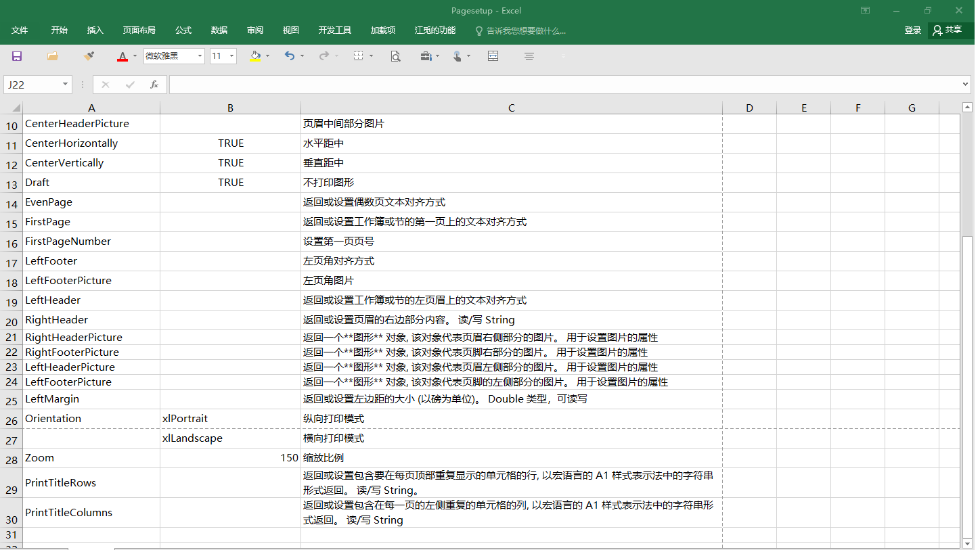Click the Borders icon
Viewport: 980px width, 550px height.
point(359,56)
